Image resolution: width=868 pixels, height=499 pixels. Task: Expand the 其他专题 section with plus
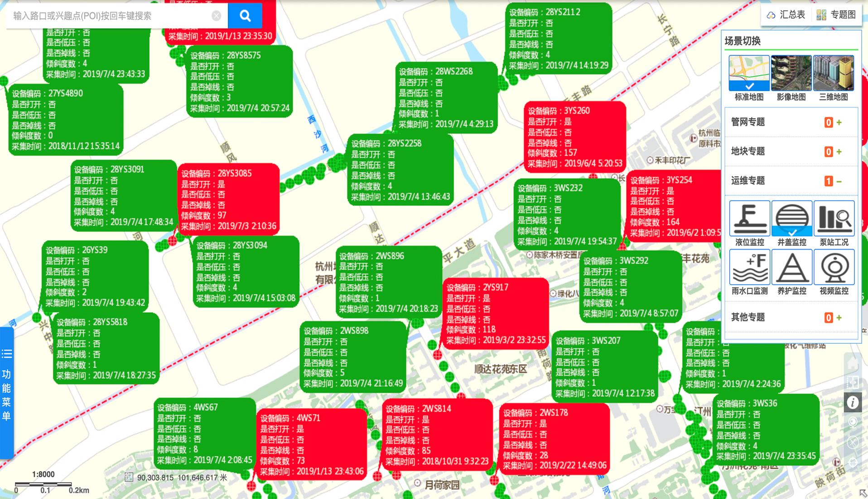pyautogui.click(x=839, y=318)
